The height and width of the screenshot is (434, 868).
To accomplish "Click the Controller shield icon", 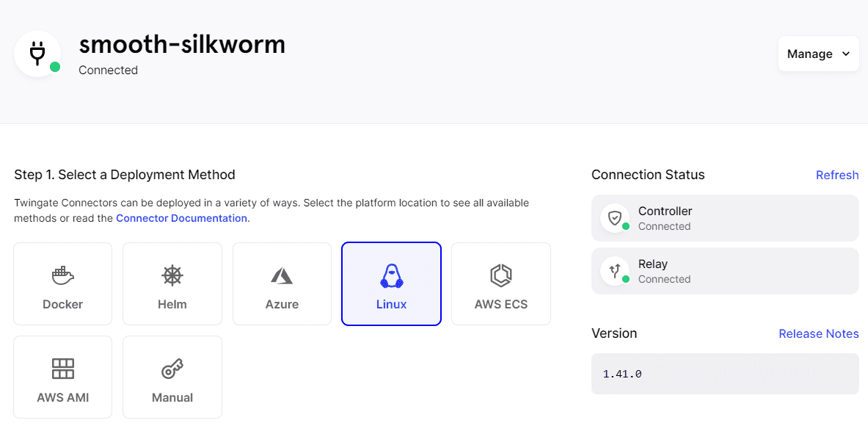I will (615, 218).
